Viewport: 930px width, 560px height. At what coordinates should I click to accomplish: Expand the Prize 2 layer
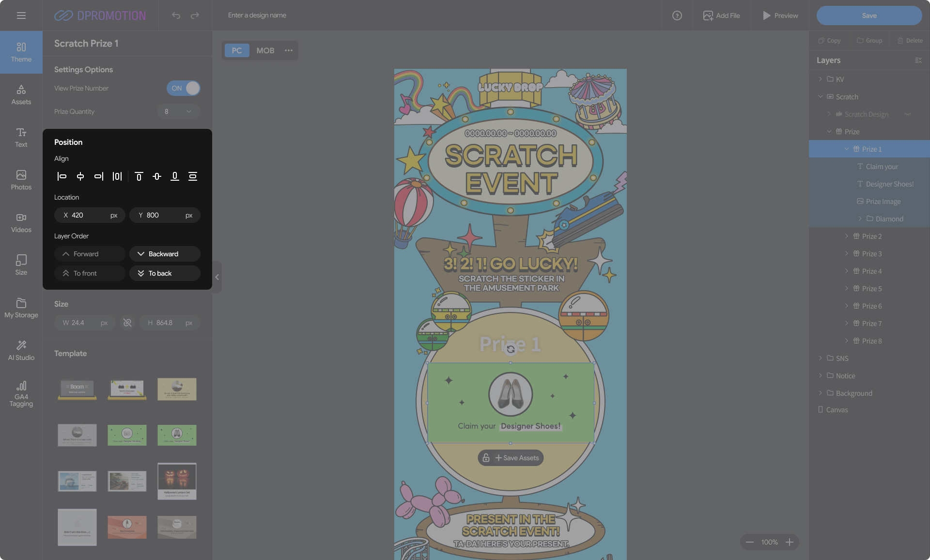click(x=847, y=236)
